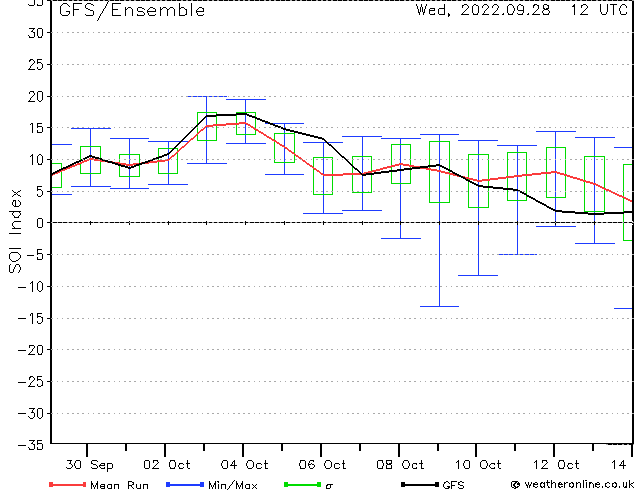The height and width of the screenshot is (490, 634).
Task: Click the -10 y-axis value
Action: [x=31, y=286]
